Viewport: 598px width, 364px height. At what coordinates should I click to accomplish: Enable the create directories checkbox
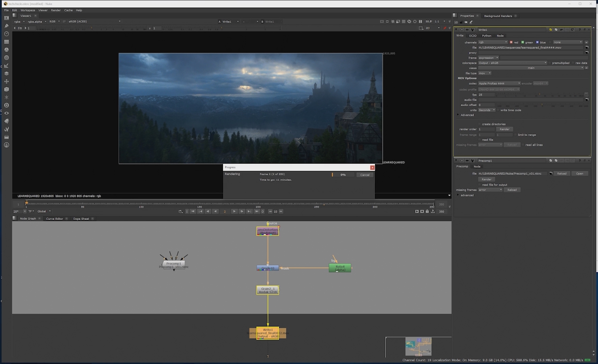coord(480,124)
